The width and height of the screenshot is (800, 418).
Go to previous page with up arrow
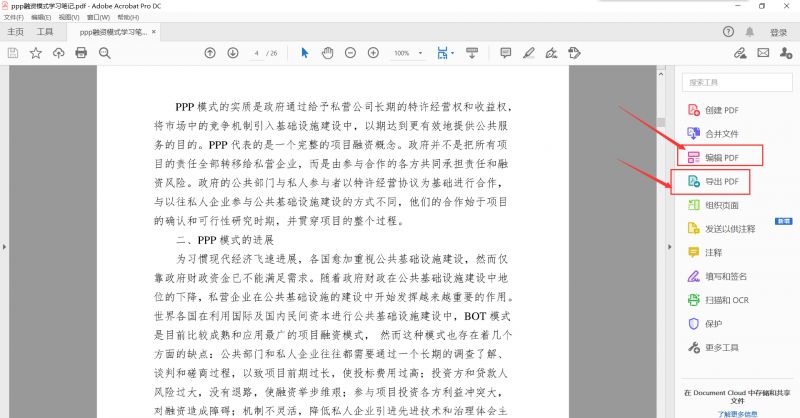pyautogui.click(x=209, y=53)
